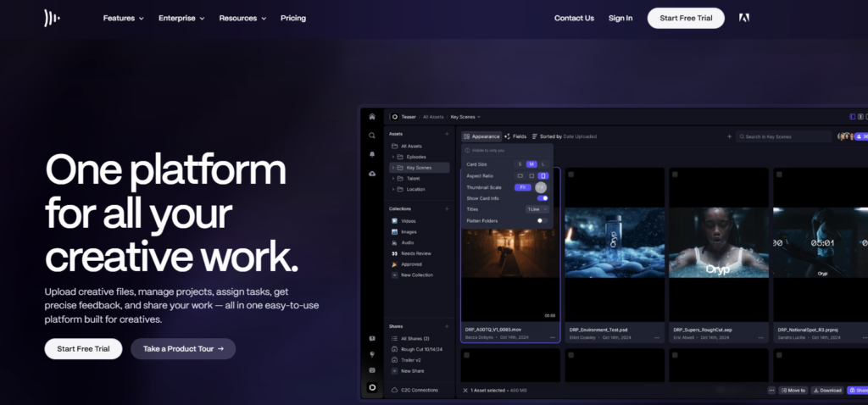Open C2C Connections

(x=415, y=390)
